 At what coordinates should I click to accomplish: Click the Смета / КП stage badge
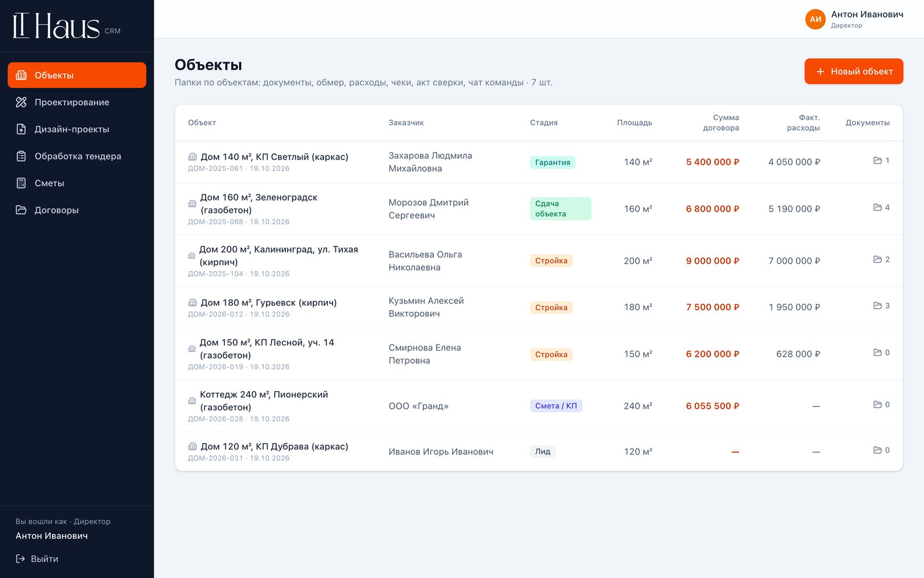[x=556, y=406]
